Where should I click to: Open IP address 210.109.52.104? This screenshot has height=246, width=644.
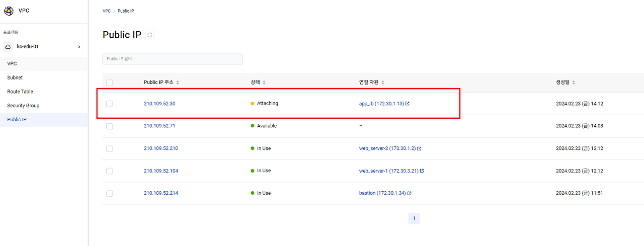(161, 171)
